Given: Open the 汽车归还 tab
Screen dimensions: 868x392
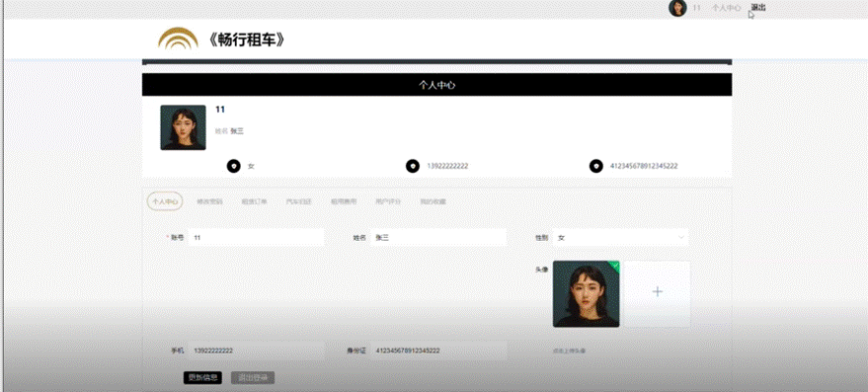Looking at the screenshot, I should point(299,202).
